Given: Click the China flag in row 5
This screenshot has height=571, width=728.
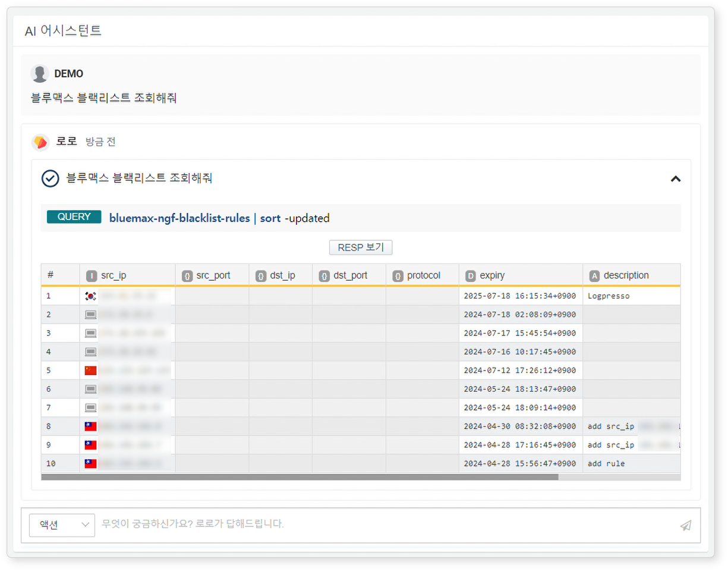Looking at the screenshot, I should click(90, 370).
